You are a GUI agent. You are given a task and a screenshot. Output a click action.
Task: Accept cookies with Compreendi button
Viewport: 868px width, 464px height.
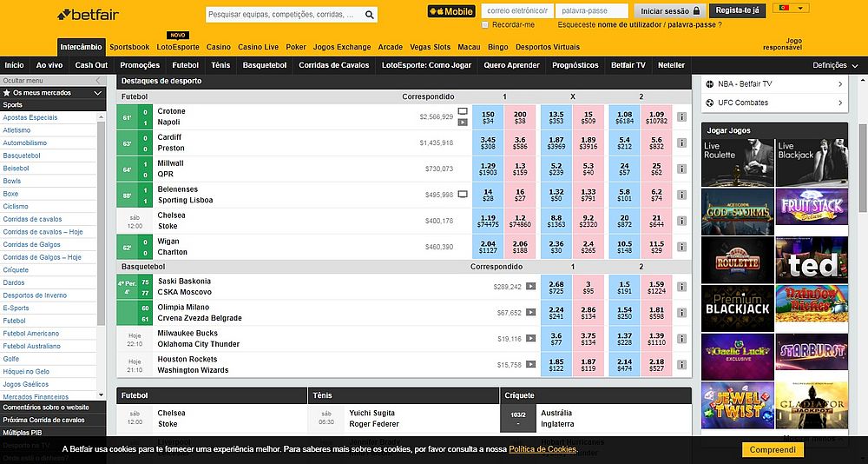[x=773, y=450]
